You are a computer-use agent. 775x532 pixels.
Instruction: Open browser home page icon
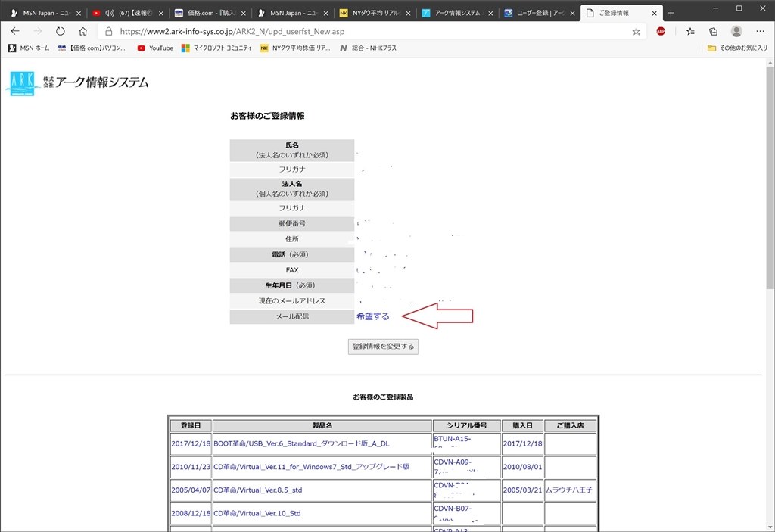coord(83,31)
